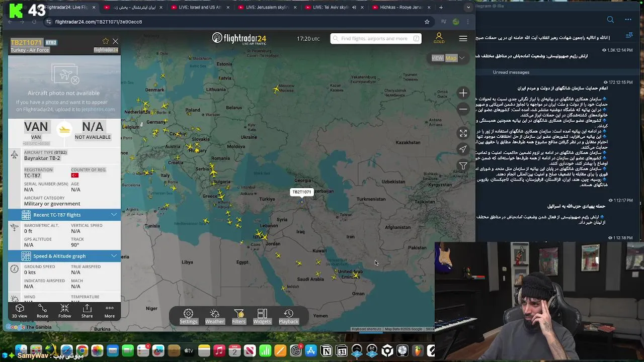Open Keyboard shortcuts link on map
This screenshot has width=644, height=362.
366,329
